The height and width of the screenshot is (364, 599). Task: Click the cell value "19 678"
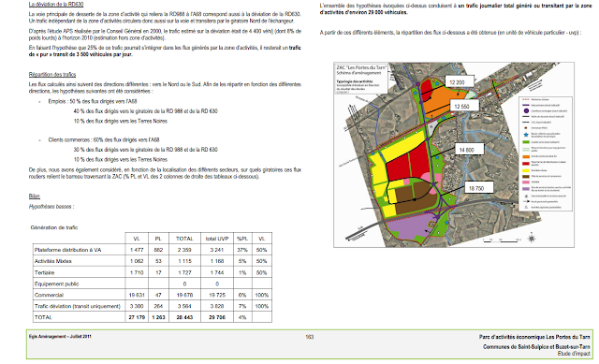point(184,296)
